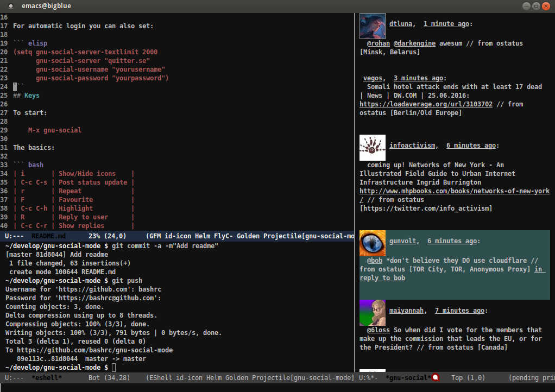Click dtluna's avatar image
Image resolution: width=555 pixels, height=392 pixels.
point(373,26)
